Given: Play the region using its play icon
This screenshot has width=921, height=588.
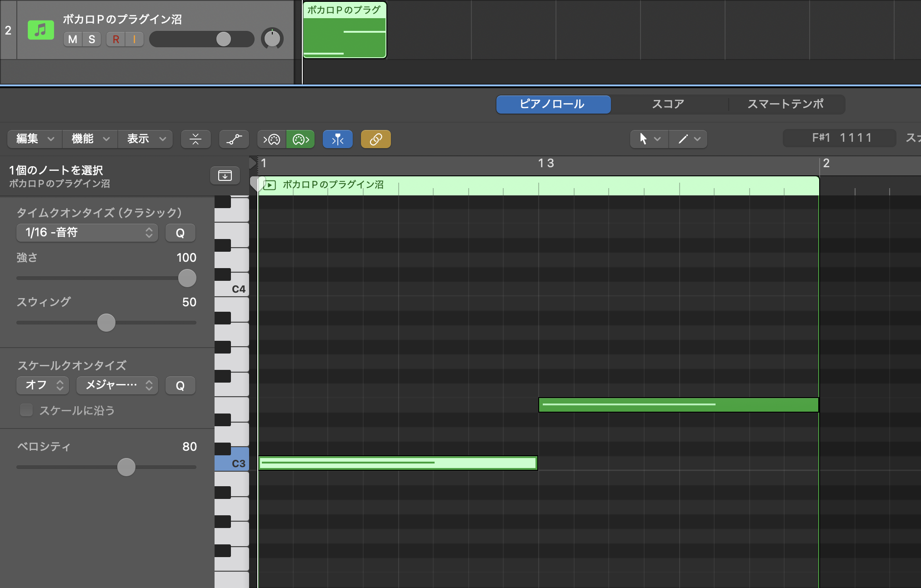Looking at the screenshot, I should pyautogui.click(x=270, y=185).
